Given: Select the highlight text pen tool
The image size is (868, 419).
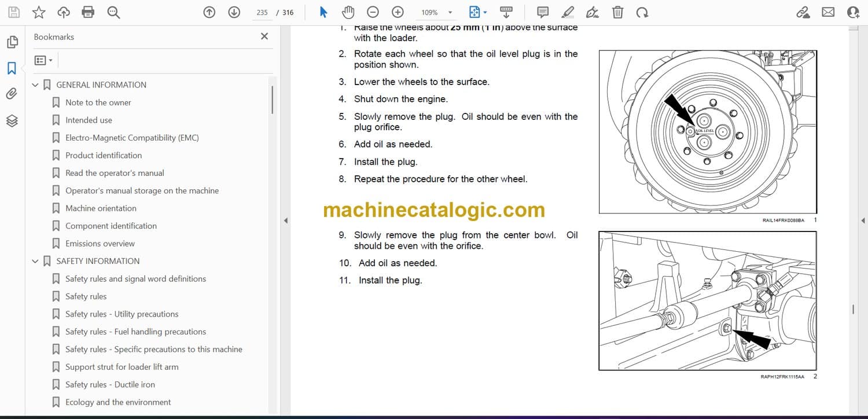Looking at the screenshot, I should point(568,12).
